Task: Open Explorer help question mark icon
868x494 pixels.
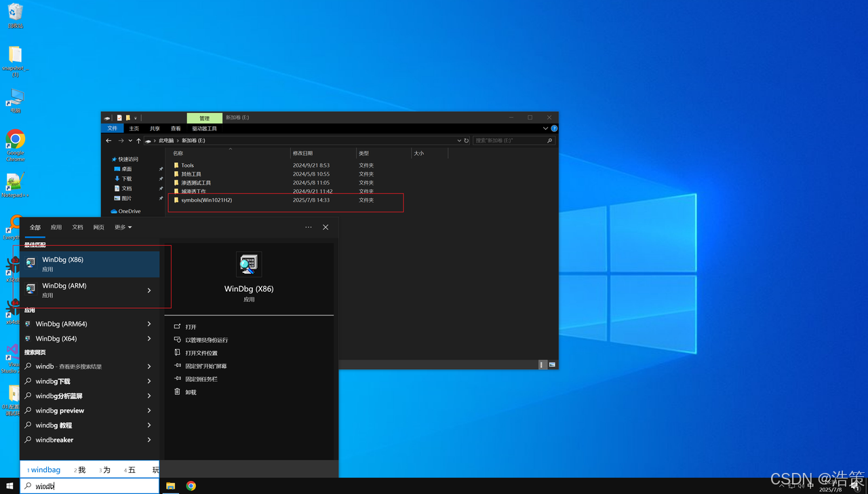Action: 554,128
